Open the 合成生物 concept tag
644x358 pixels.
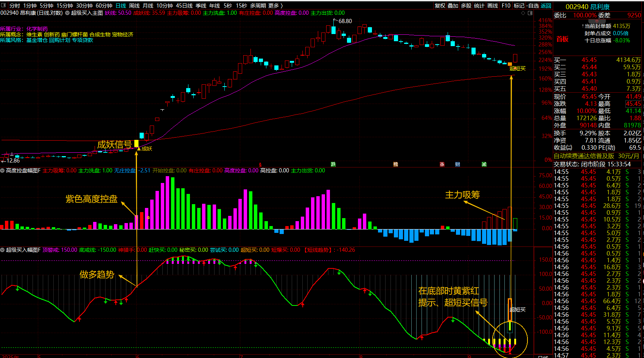100,34
